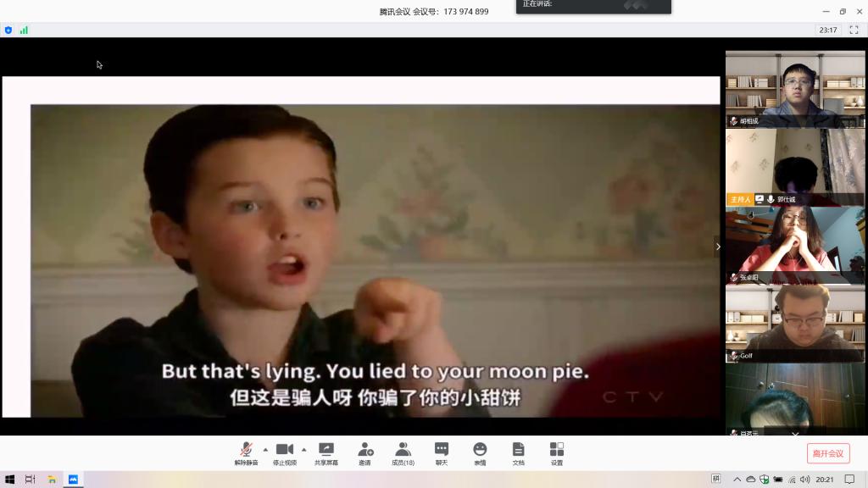Start screen sharing with 共享屏幕
The width and height of the screenshot is (868, 488).
tap(326, 453)
